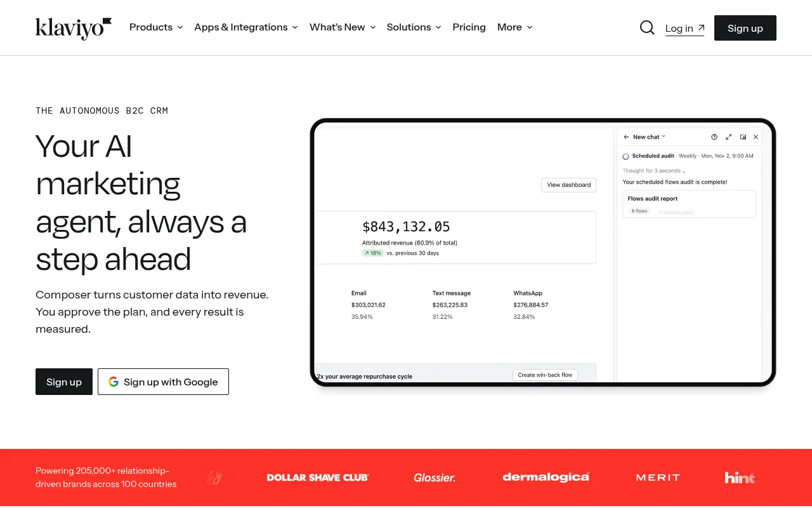
Task: Click the 'Powering 205,000+ relationship-driven brands' text
Action: (106, 478)
